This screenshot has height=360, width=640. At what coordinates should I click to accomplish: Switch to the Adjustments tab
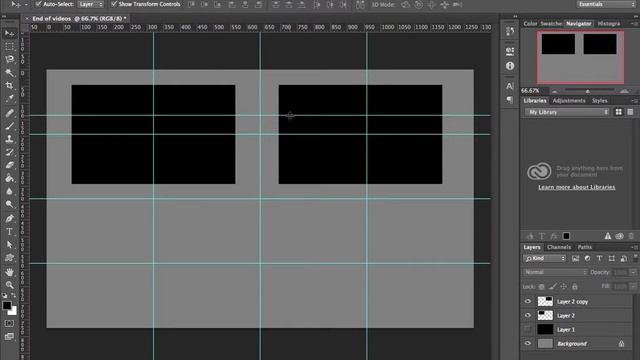click(569, 100)
